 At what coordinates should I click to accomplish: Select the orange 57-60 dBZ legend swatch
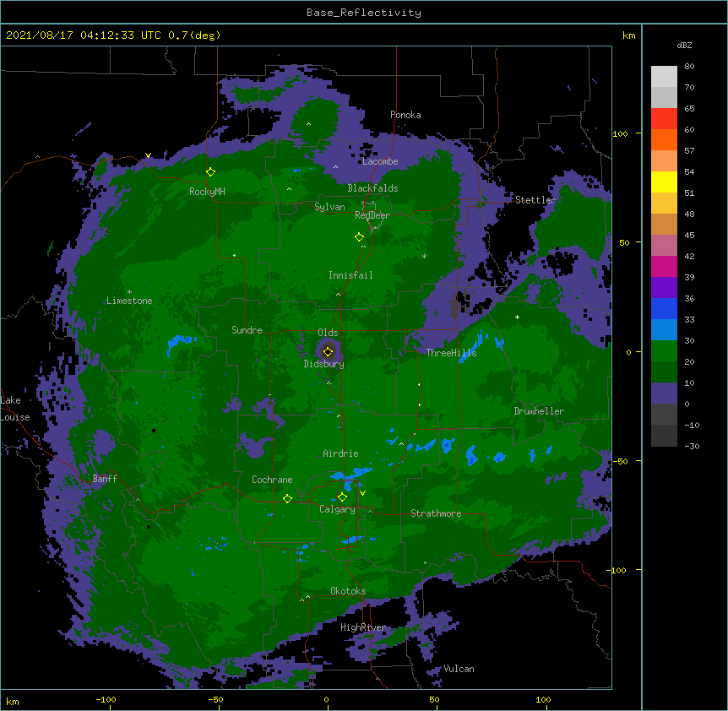[664, 140]
